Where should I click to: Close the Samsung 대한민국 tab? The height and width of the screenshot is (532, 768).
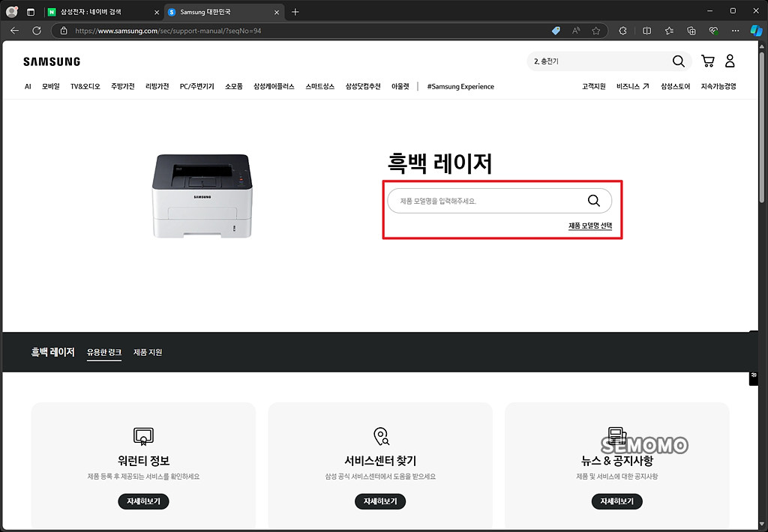[277, 12]
